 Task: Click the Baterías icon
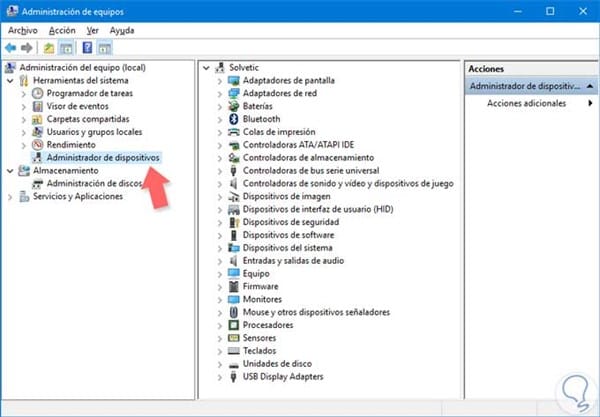tap(233, 106)
